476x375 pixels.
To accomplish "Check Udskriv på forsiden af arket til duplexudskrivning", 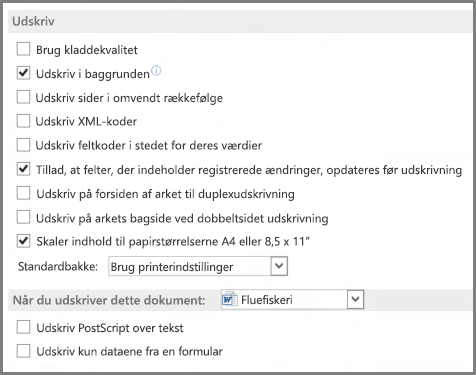I will (23, 193).
